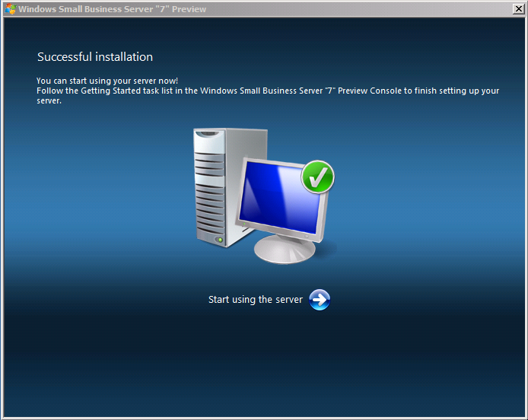Viewport: 528px width, 420px height.
Task: Click the green checkmark badge
Action: click(317, 177)
